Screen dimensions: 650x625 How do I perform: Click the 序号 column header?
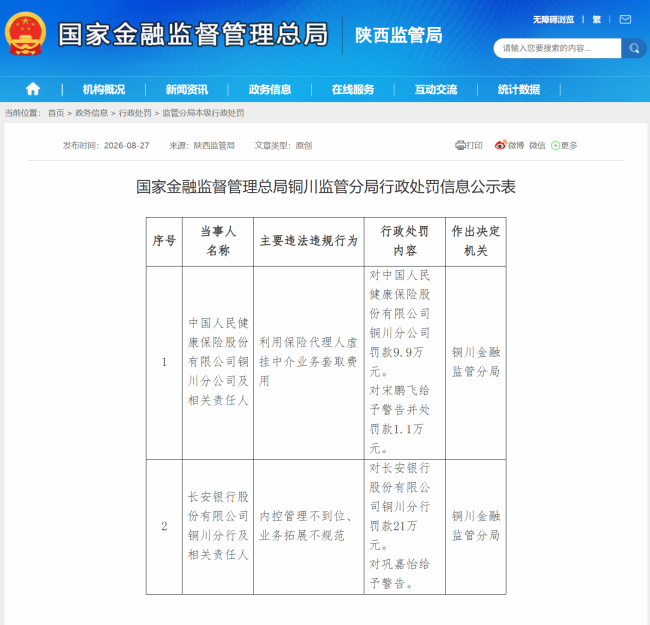point(164,241)
